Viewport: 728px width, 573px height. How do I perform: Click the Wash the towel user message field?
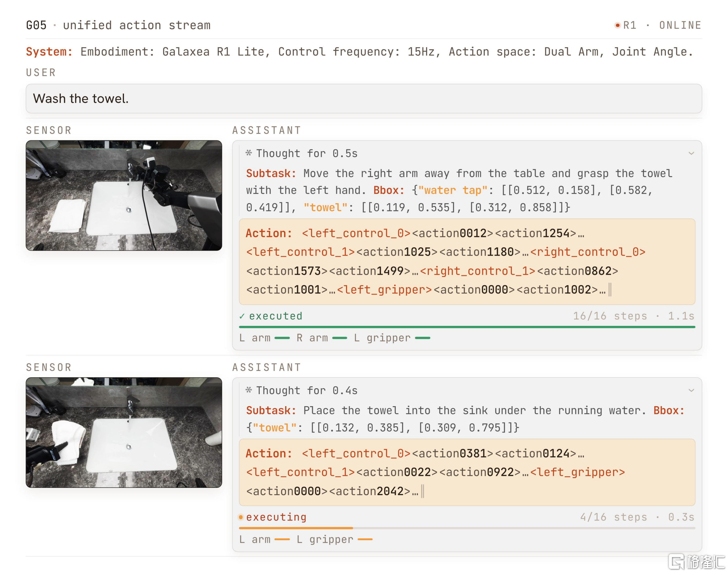[x=364, y=99]
